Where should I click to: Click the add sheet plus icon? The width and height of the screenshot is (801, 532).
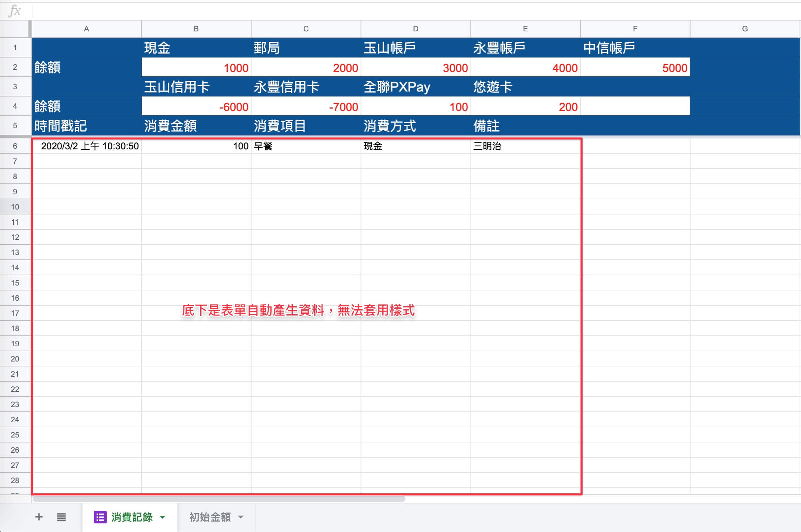click(39, 517)
